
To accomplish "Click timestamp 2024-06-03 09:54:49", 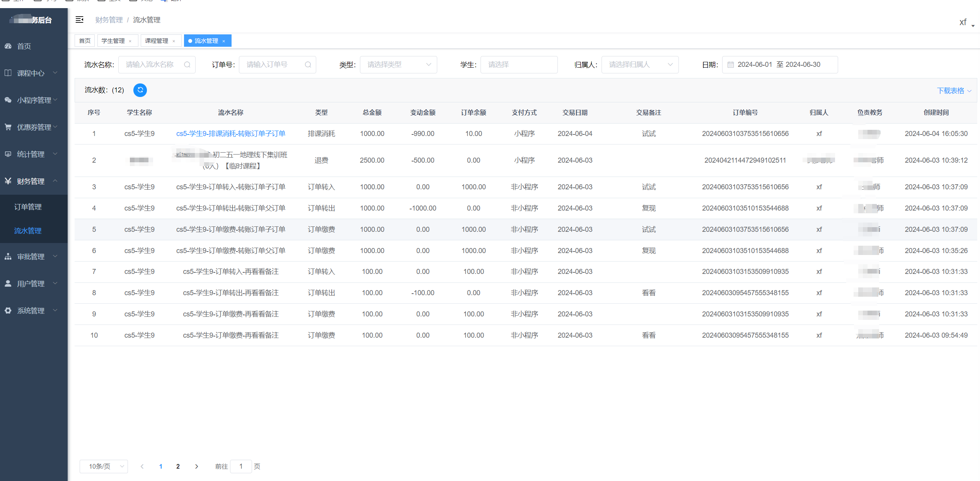I will [936, 335].
